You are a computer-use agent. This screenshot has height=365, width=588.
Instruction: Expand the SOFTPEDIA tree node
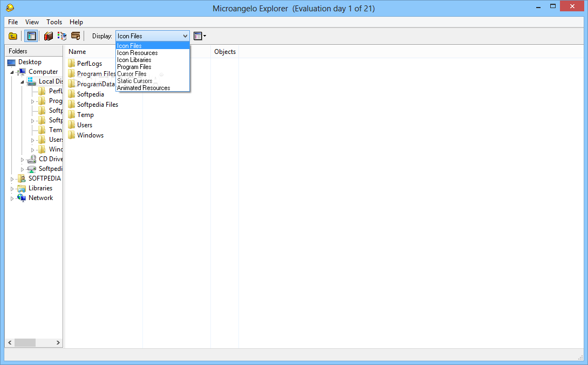click(12, 179)
